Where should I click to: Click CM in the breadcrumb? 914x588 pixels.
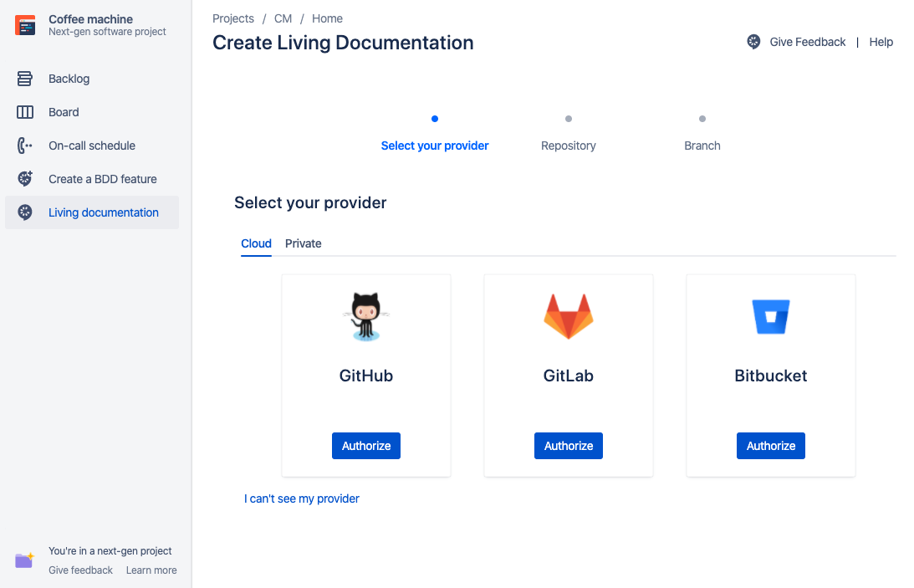tap(283, 18)
